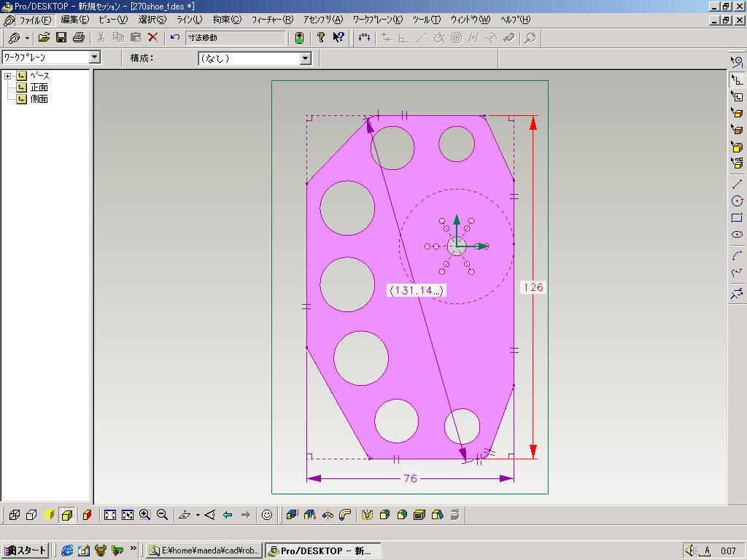This screenshot has height=560, width=747.
Task: Click the Open file folder icon
Action: point(44,37)
